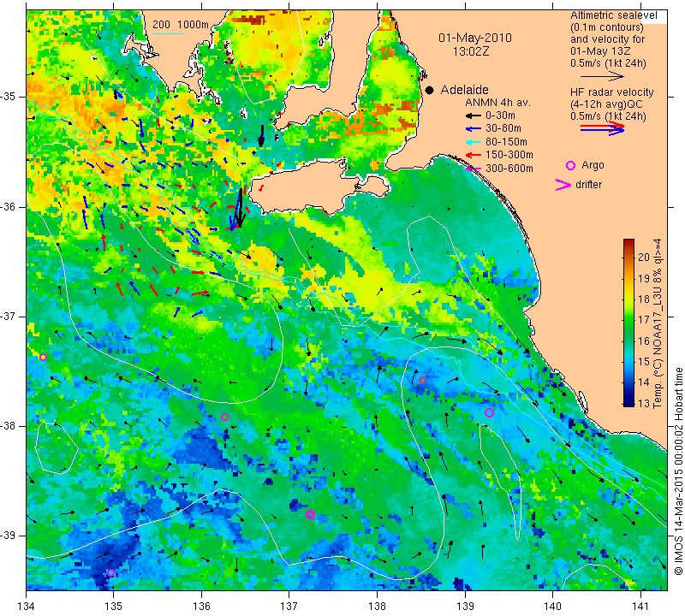
Task: Click the longitude 141 axis label
Action: (640, 607)
